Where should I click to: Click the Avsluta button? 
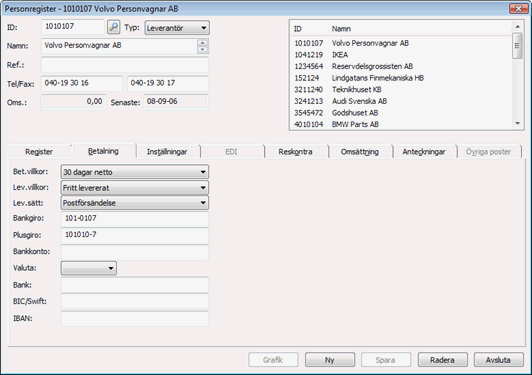[x=498, y=360]
